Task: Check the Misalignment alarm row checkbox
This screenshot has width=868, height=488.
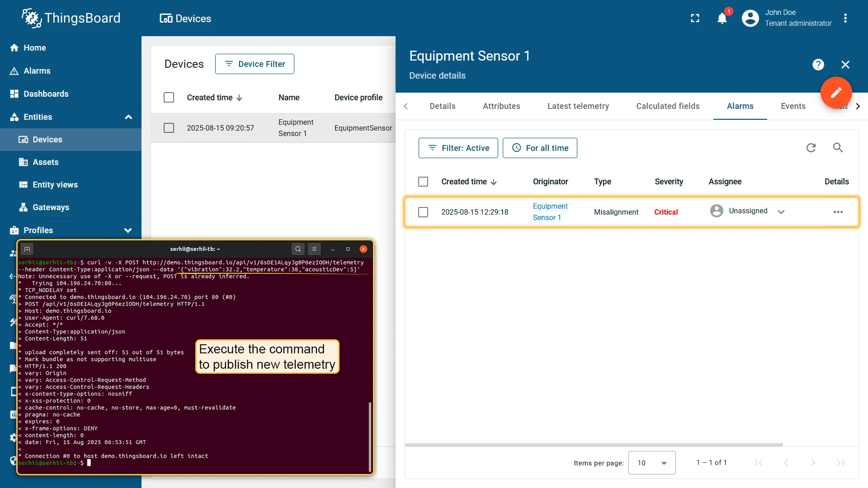Action: pos(423,212)
